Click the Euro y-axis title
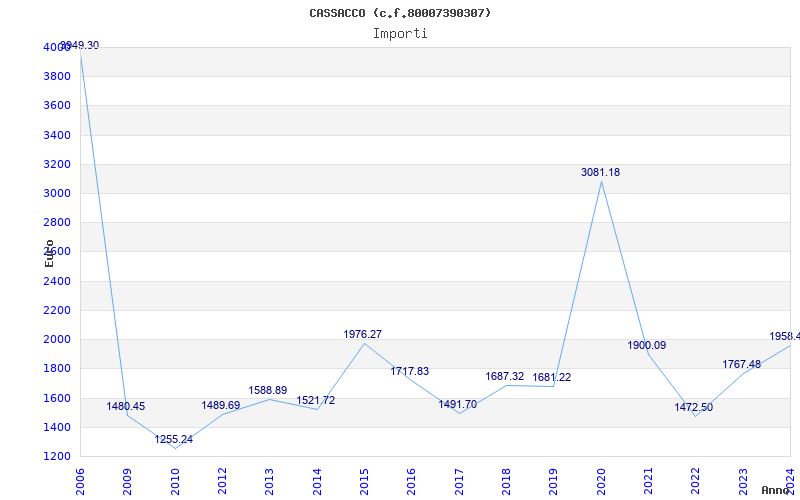The width and height of the screenshot is (800, 500). [49, 253]
